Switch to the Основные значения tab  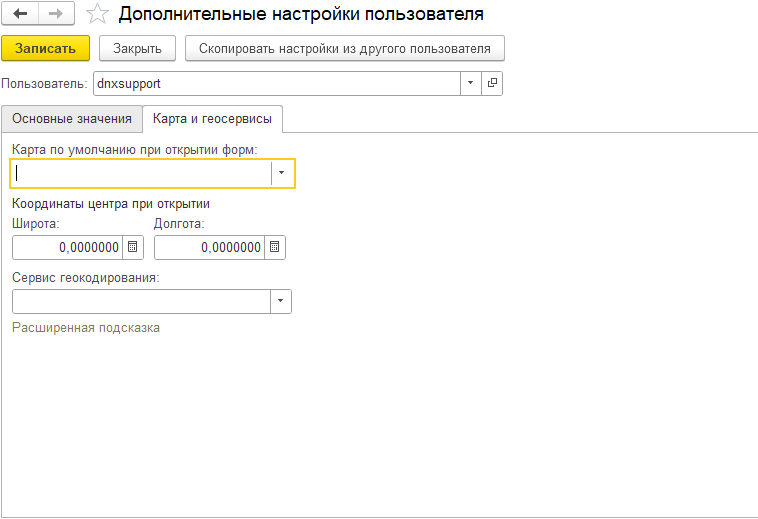pos(72,119)
